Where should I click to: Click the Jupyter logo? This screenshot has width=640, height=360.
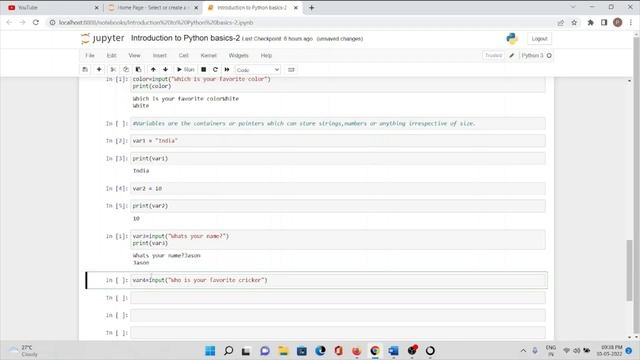coord(102,38)
